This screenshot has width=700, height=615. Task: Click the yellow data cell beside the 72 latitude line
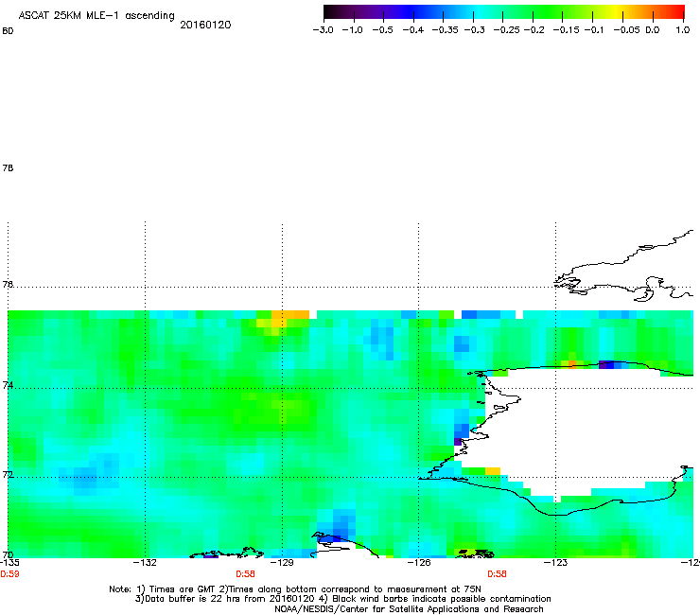coord(493,471)
